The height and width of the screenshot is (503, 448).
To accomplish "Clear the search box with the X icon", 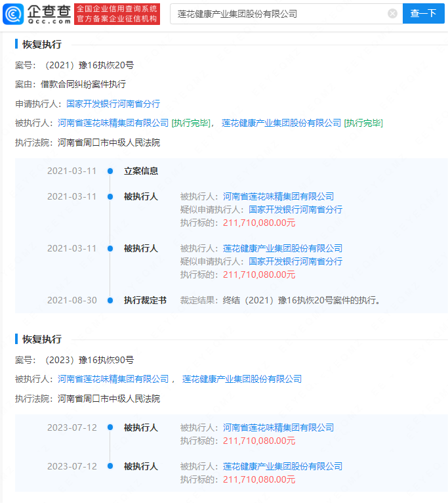I will pyautogui.click(x=392, y=14).
